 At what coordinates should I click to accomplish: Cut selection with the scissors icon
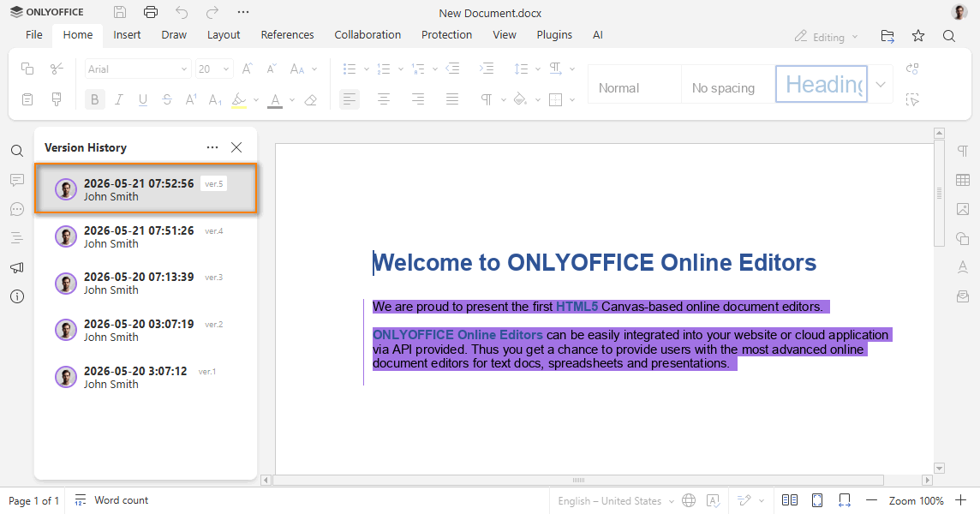click(x=57, y=69)
